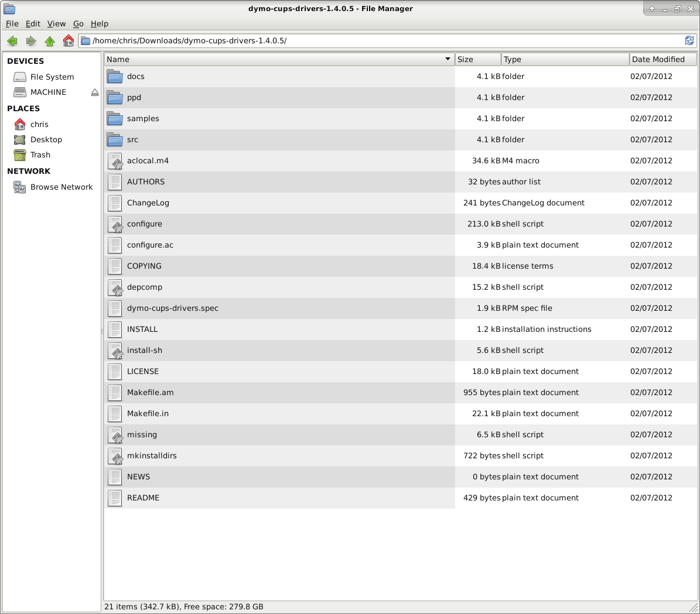700x614 pixels.
Task: Click the license terms type cell
Action: (x=527, y=266)
